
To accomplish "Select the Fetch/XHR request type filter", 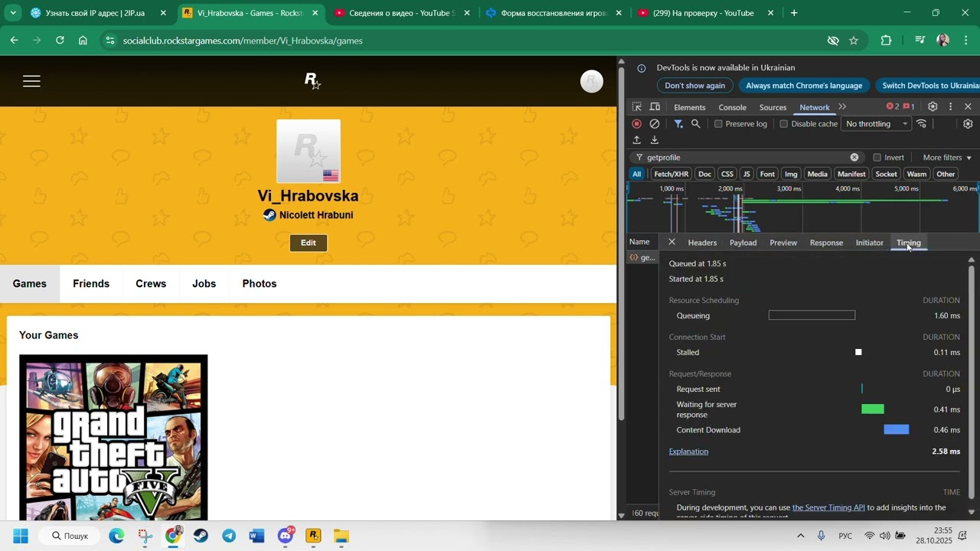I will [x=671, y=174].
